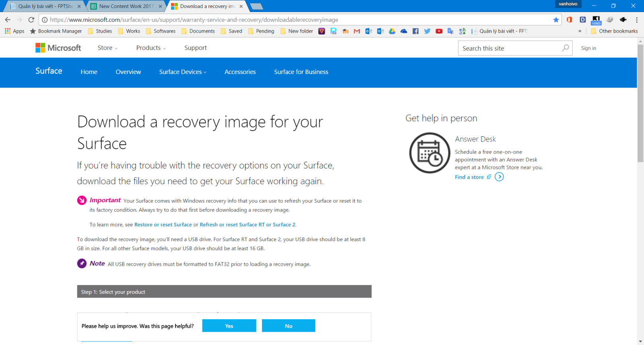
Task: Reload the current page
Action: 31,20
